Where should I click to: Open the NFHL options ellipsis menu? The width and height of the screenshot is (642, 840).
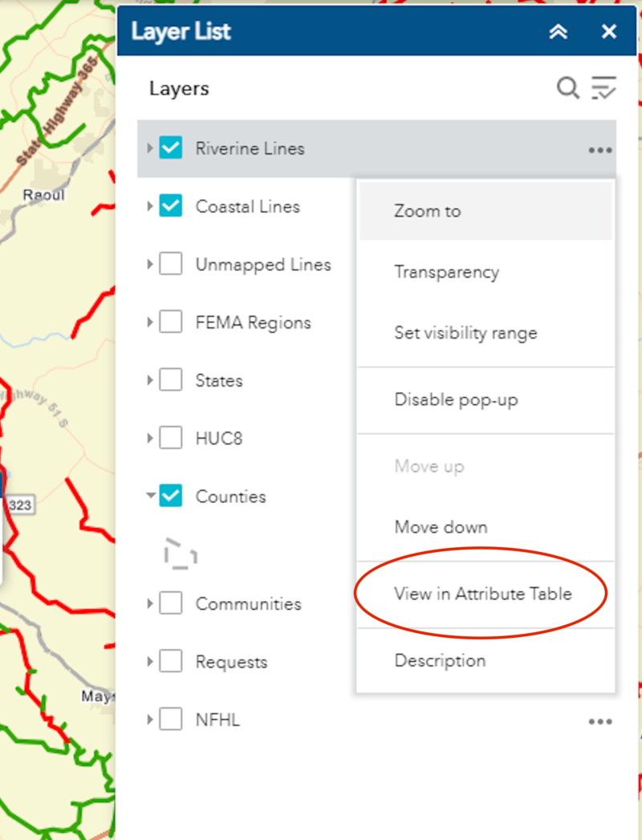(x=599, y=721)
